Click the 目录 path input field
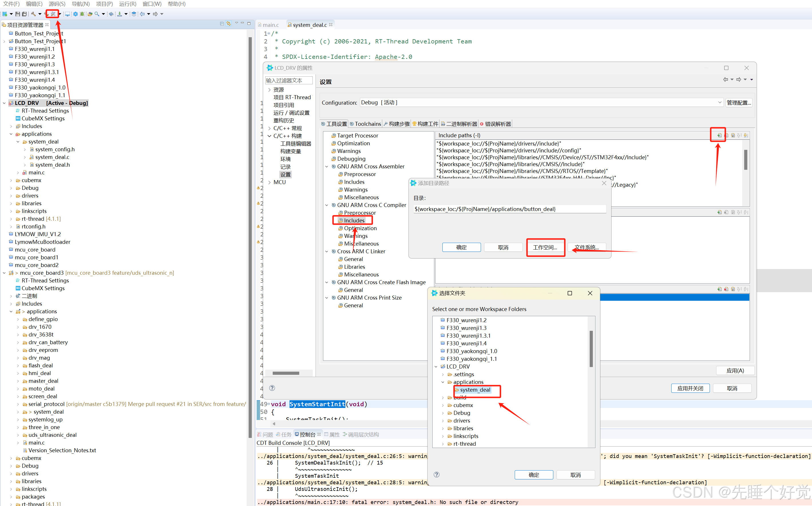Image resolution: width=812 pixels, height=506 pixels. (x=509, y=209)
